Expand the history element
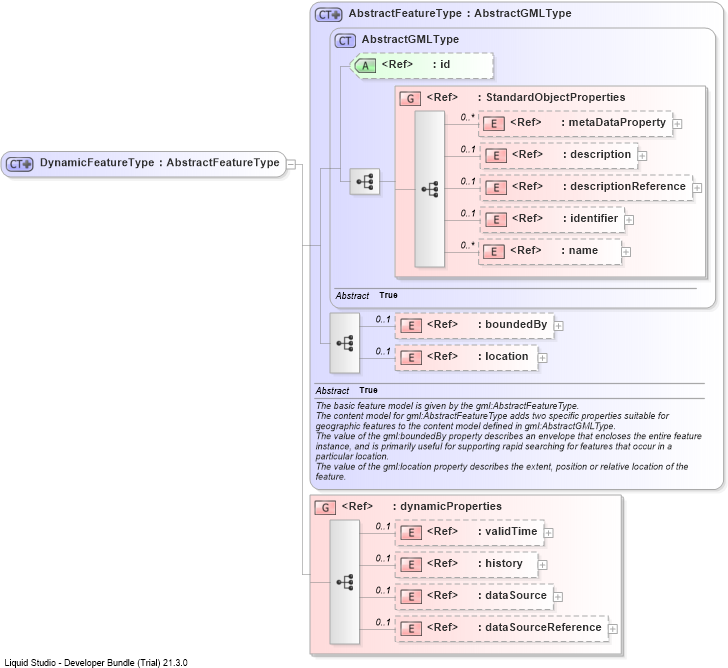The image size is (728, 668). click(x=542, y=565)
